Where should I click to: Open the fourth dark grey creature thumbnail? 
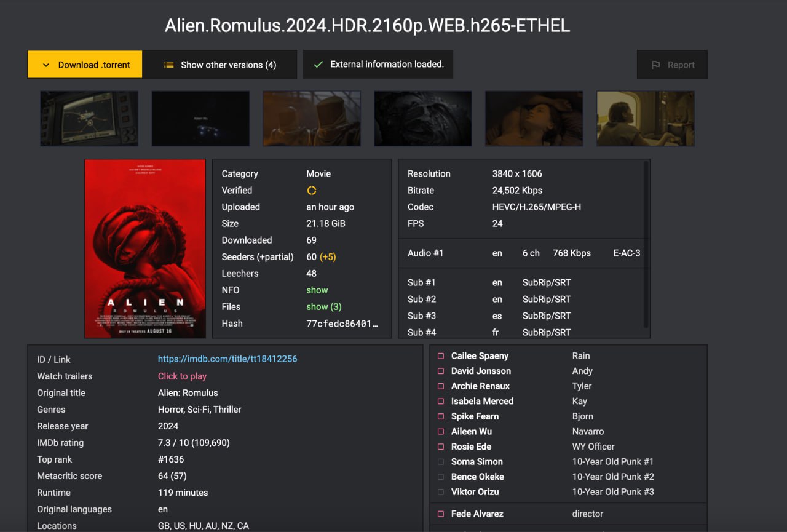(423, 119)
